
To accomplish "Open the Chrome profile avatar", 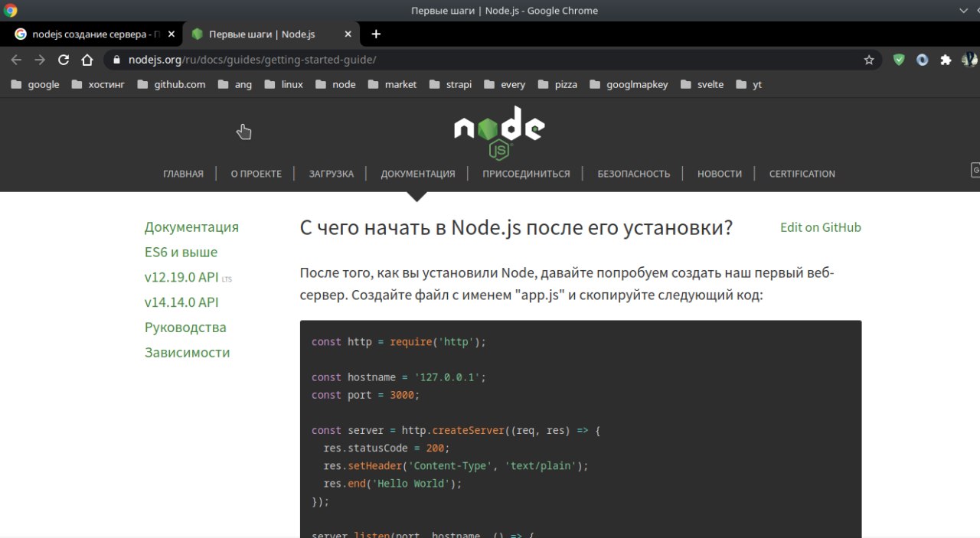I will [x=969, y=60].
